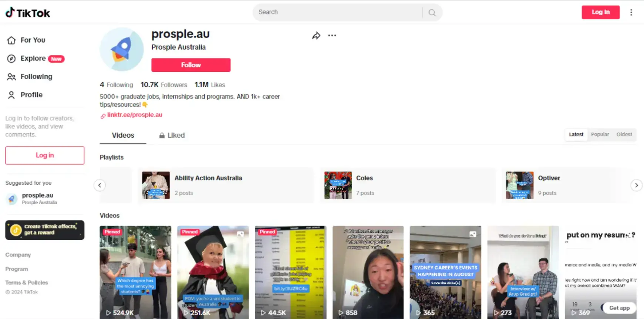Viewport: 644px width, 319px height.
Task: Switch to the Liked tab
Action: (172, 135)
